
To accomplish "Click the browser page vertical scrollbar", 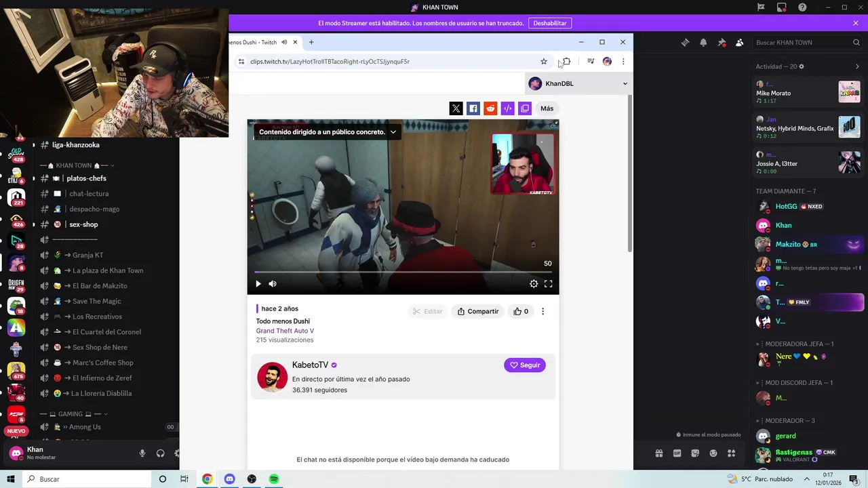I will click(630, 173).
